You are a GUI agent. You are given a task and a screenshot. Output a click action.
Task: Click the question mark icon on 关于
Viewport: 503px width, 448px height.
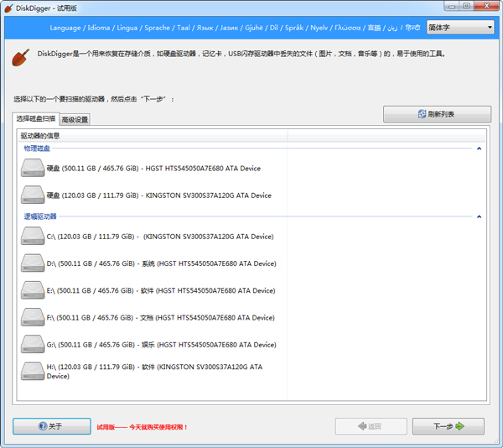pos(43,426)
